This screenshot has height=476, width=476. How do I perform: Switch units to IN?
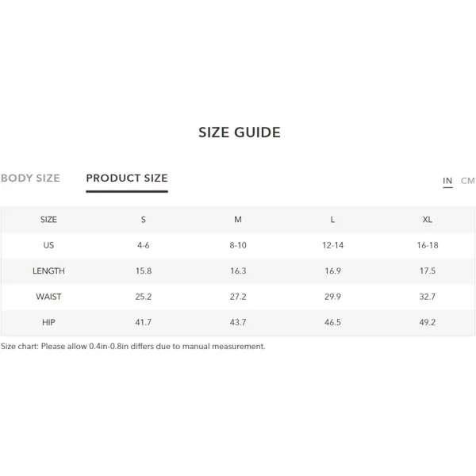coord(447,181)
